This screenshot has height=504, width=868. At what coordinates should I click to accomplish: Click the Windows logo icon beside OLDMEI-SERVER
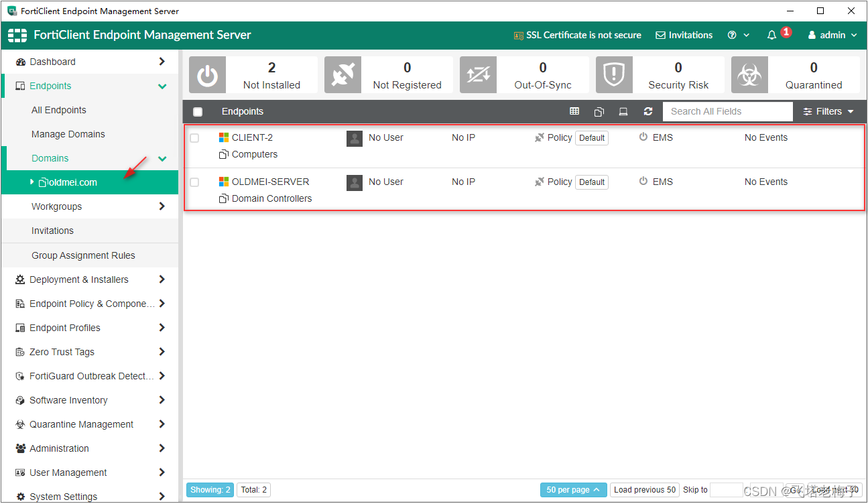coord(224,182)
